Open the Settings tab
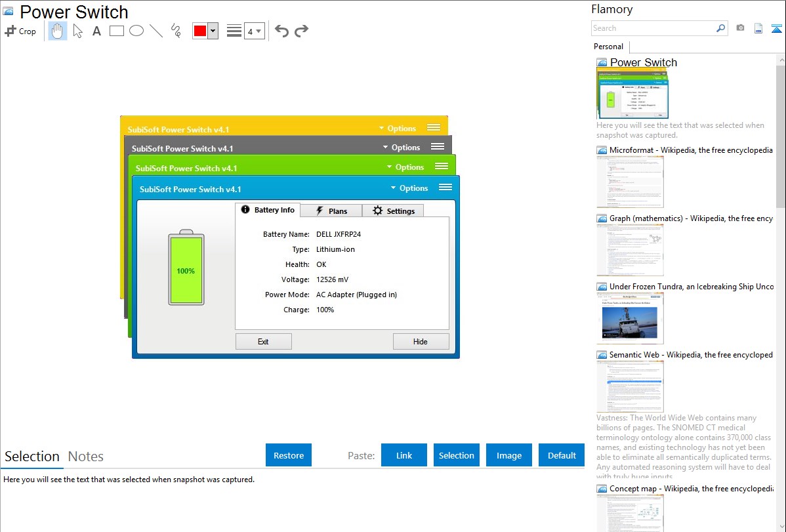Viewport: 786px width, 532px height. pyautogui.click(x=393, y=211)
